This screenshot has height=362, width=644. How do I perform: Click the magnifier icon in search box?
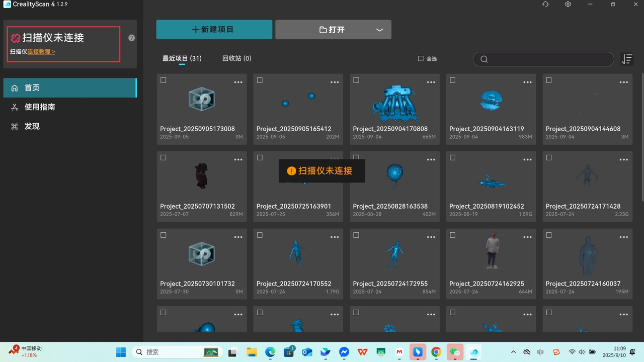point(484,59)
